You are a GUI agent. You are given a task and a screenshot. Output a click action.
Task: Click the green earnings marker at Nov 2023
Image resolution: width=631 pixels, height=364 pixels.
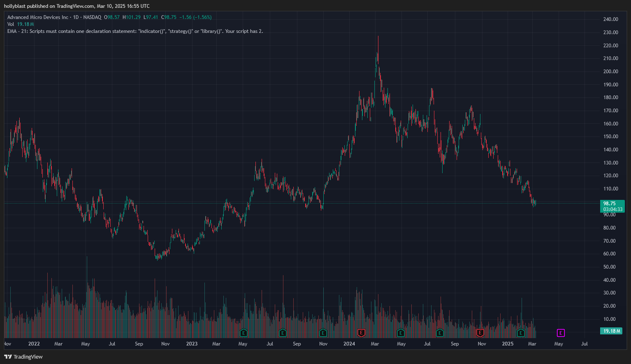click(x=323, y=333)
